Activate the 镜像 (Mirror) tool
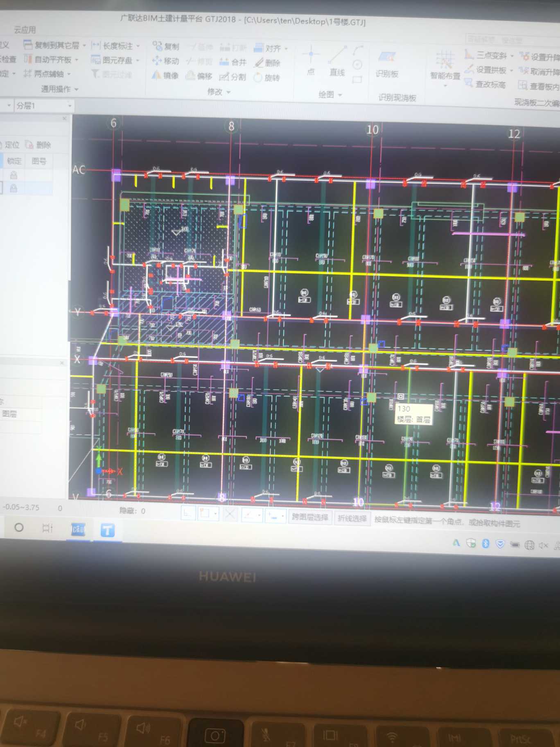Image resolution: width=560 pixels, height=747 pixels. (x=165, y=75)
